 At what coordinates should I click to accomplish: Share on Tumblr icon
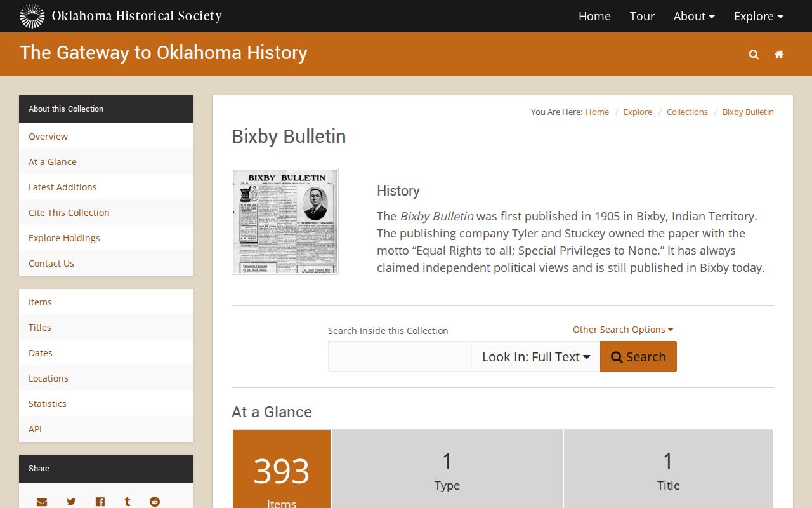click(x=128, y=502)
